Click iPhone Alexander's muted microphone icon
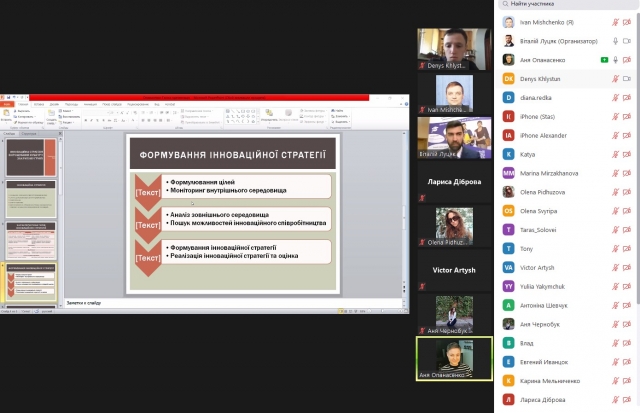 point(615,135)
